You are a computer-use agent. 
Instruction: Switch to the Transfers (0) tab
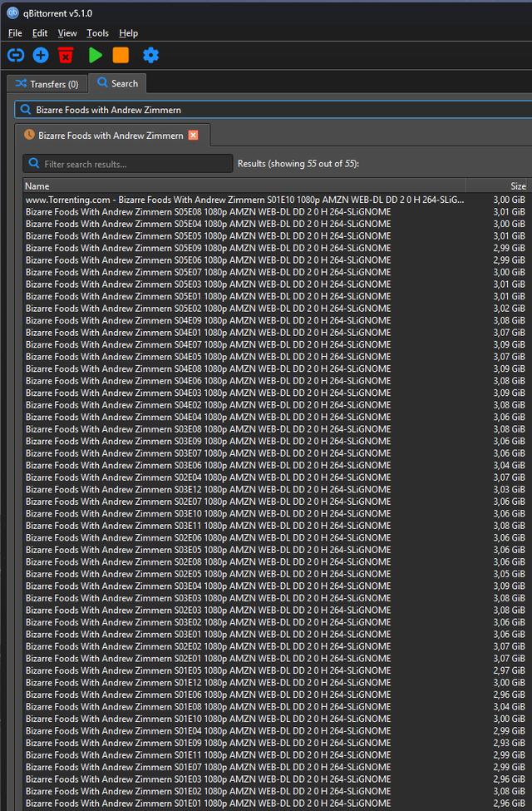coord(47,84)
